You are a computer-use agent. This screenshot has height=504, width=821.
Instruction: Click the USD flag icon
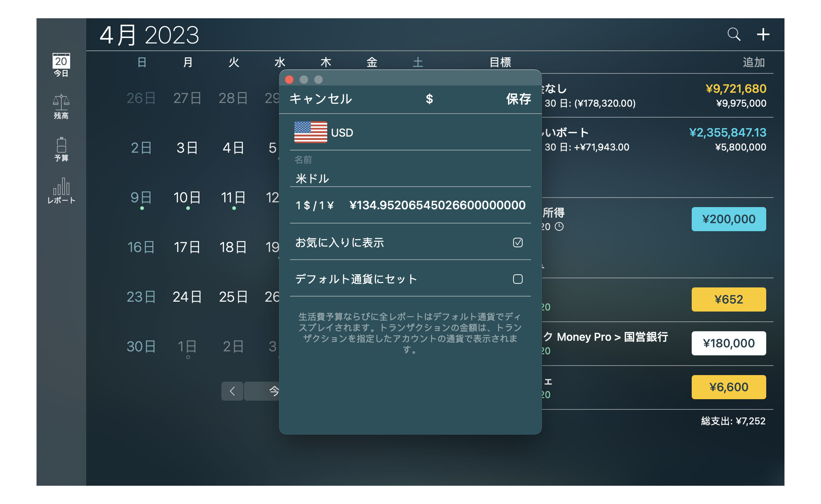(x=310, y=132)
